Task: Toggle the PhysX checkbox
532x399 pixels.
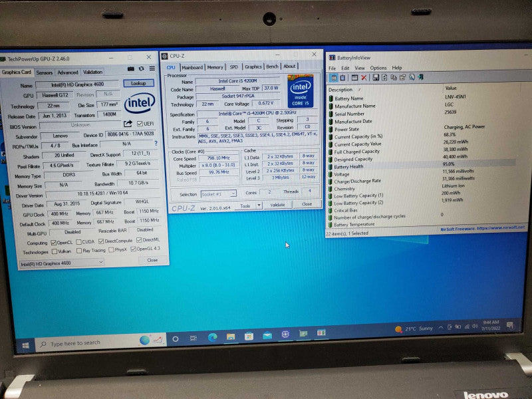Action: pyautogui.click(x=111, y=250)
